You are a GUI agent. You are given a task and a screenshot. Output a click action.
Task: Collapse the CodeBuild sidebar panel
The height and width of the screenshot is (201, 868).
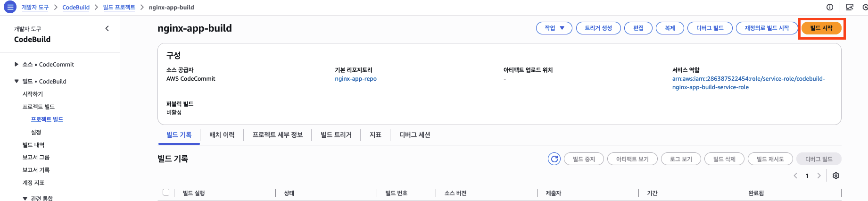point(107,29)
